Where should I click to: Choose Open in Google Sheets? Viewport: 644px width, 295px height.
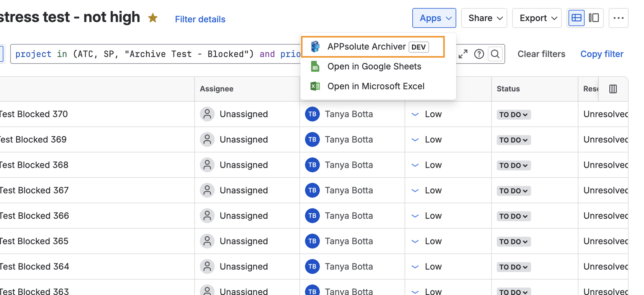point(374,67)
